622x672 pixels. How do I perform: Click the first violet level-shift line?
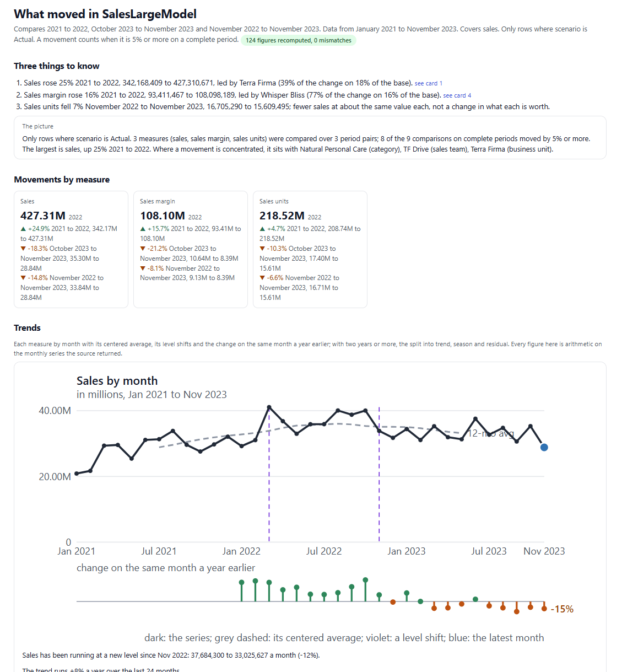(269, 474)
